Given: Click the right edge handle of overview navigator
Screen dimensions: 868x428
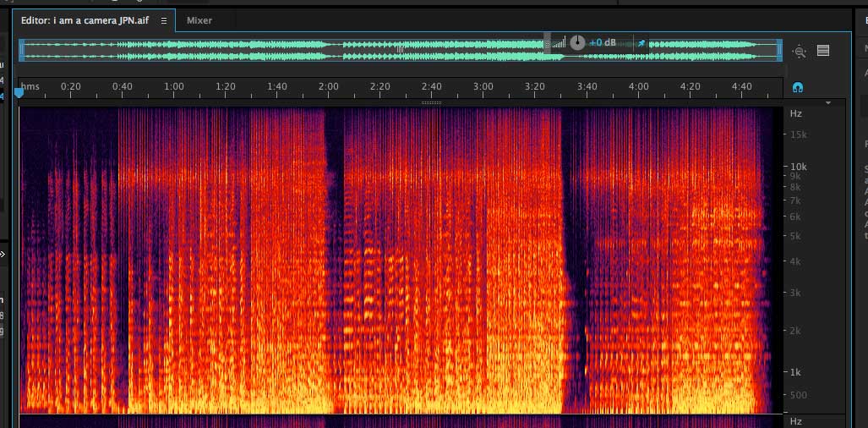Looking at the screenshot, I should tap(779, 49).
